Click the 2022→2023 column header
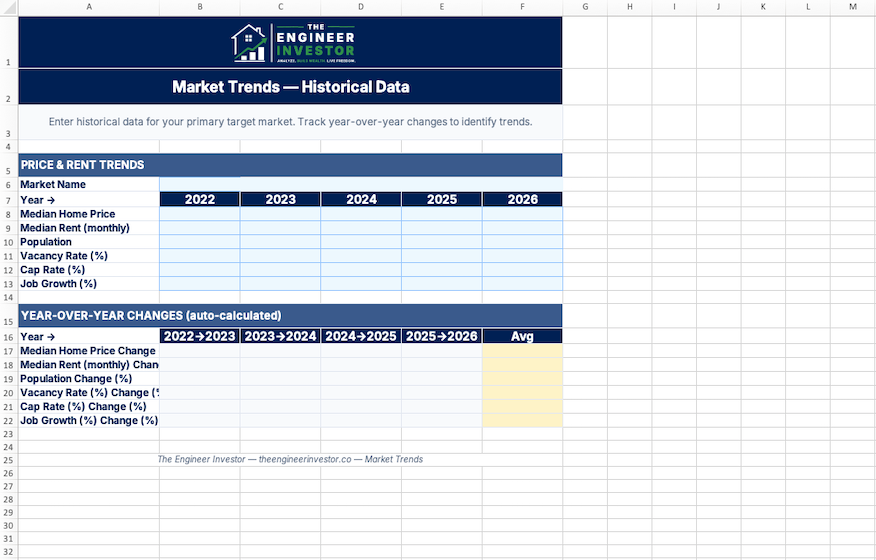Viewport: 876px width, 560px height. [x=199, y=336]
